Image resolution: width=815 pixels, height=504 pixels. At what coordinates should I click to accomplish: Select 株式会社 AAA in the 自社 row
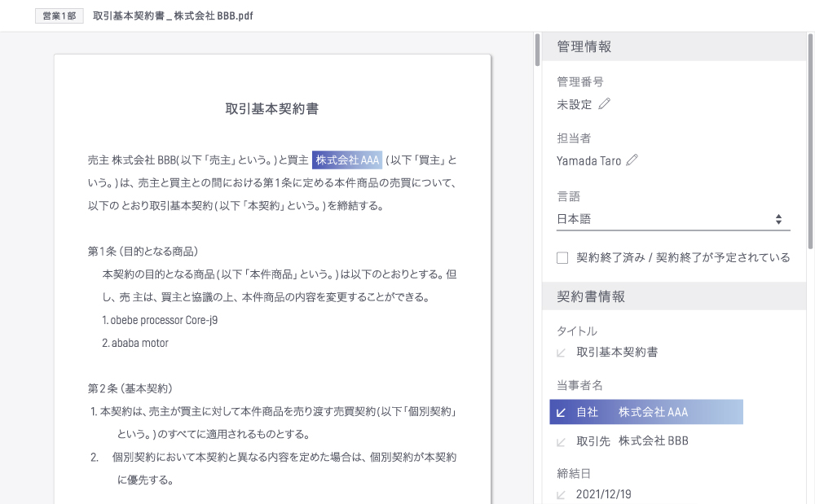point(653,412)
